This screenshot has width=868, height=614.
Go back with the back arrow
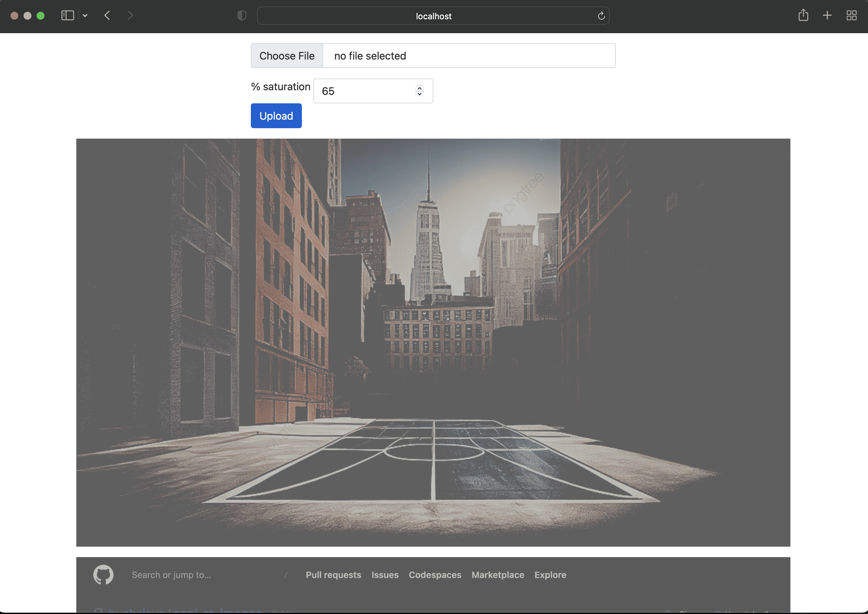107,15
